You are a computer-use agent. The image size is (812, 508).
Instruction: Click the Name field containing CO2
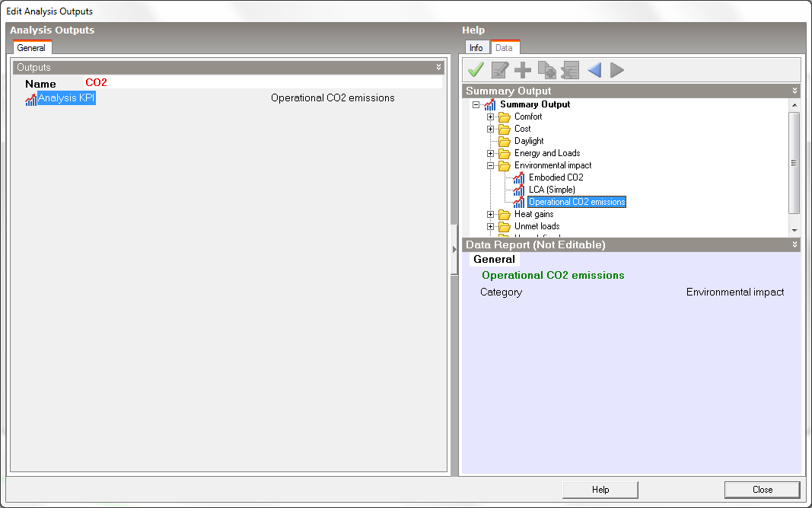click(x=263, y=82)
